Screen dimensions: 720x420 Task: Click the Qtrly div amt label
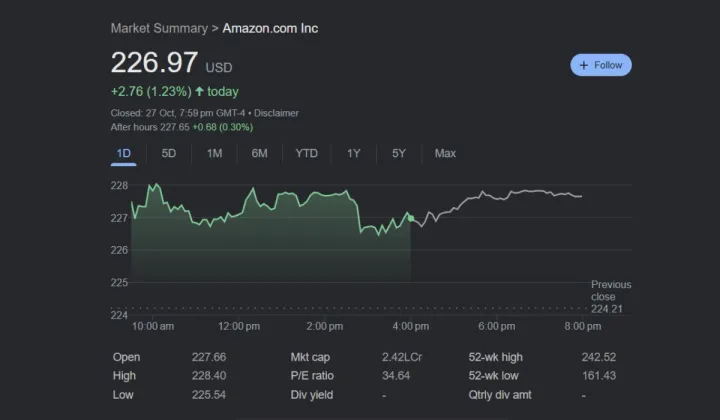(500, 395)
